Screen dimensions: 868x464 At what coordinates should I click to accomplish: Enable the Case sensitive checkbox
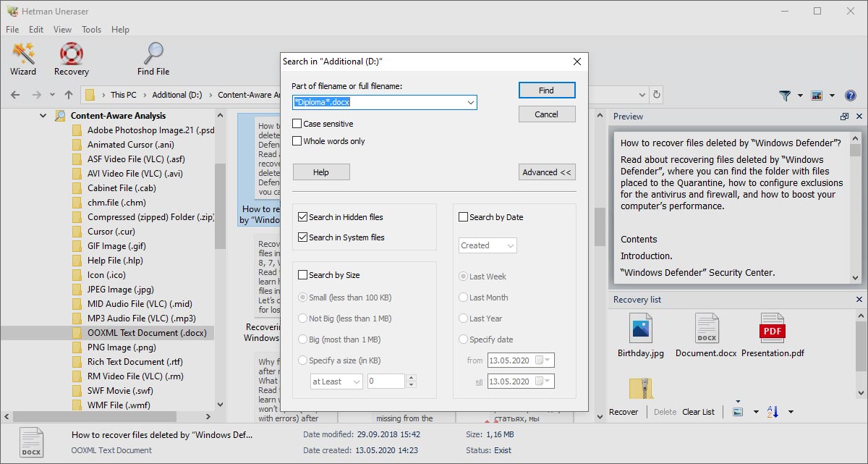click(x=297, y=124)
